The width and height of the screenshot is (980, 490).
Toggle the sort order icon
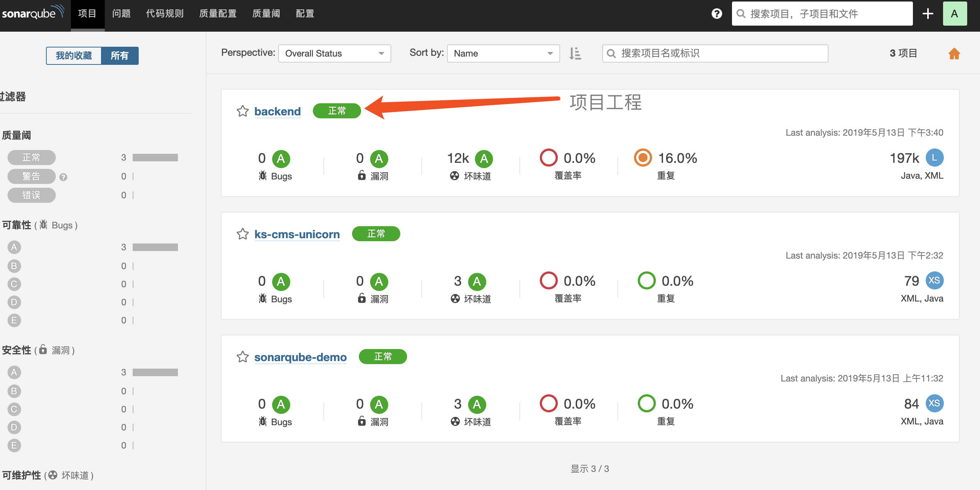(x=575, y=54)
